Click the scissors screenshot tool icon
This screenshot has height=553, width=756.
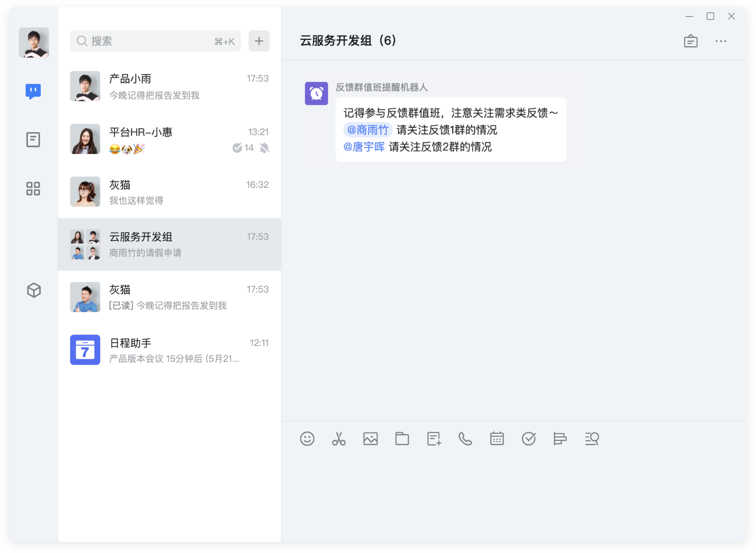(339, 439)
